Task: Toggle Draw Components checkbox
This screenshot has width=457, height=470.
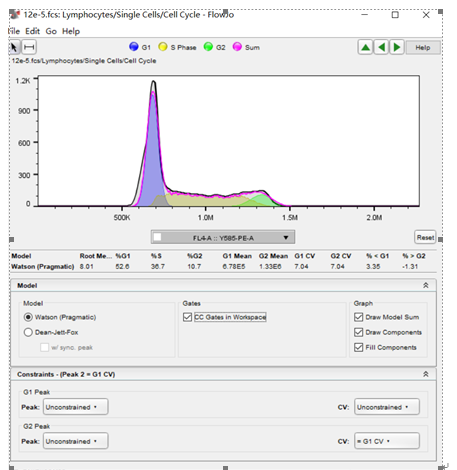Action: (x=358, y=332)
